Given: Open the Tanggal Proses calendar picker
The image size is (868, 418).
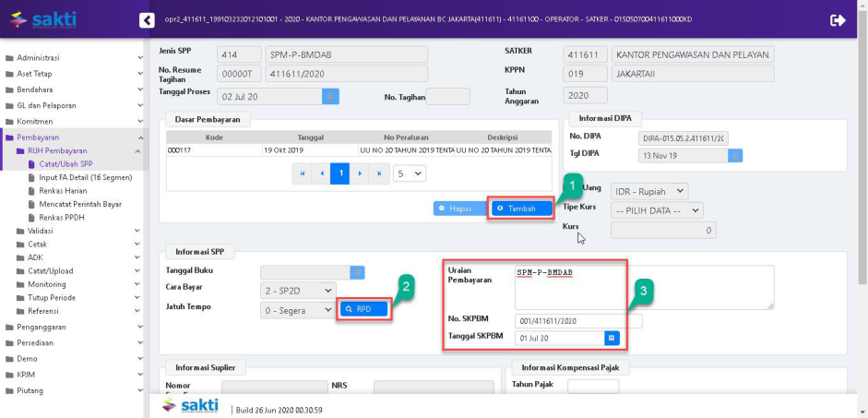Looking at the screenshot, I should [x=330, y=95].
